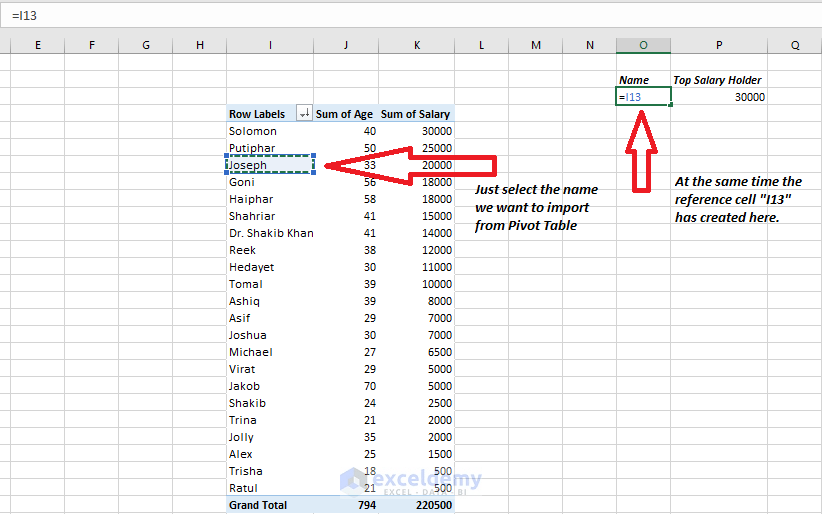
Task: Select column E header
Action: tap(38, 45)
